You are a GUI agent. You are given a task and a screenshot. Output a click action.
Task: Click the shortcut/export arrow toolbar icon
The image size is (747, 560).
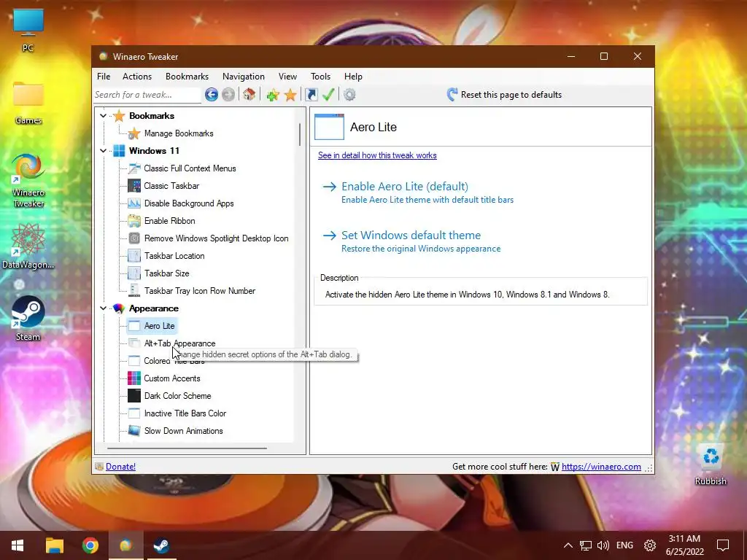tap(311, 95)
